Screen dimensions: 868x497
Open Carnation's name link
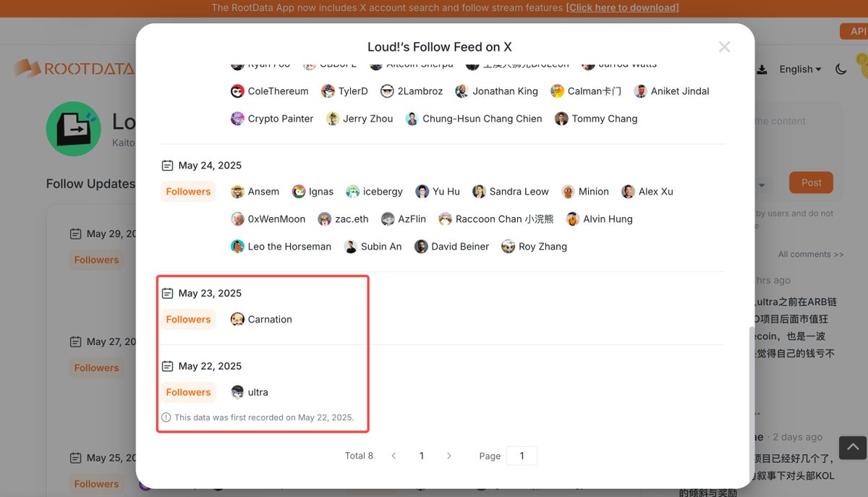pyautogui.click(x=270, y=320)
